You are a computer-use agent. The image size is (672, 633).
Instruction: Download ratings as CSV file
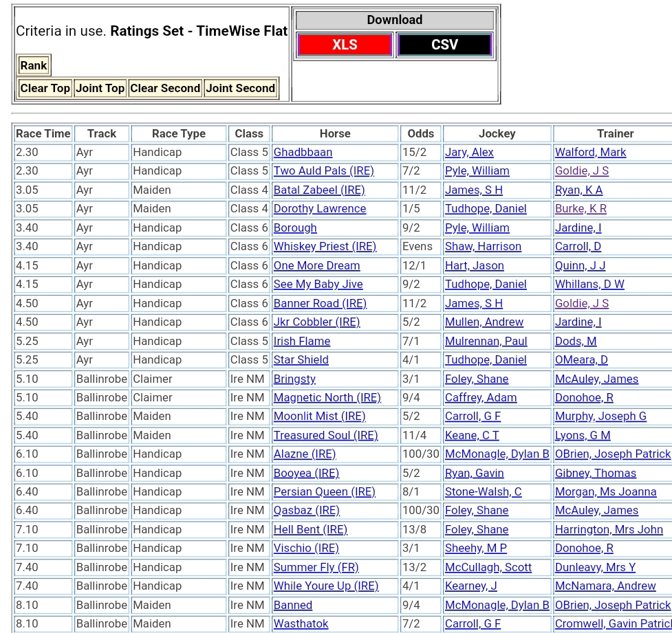444,45
